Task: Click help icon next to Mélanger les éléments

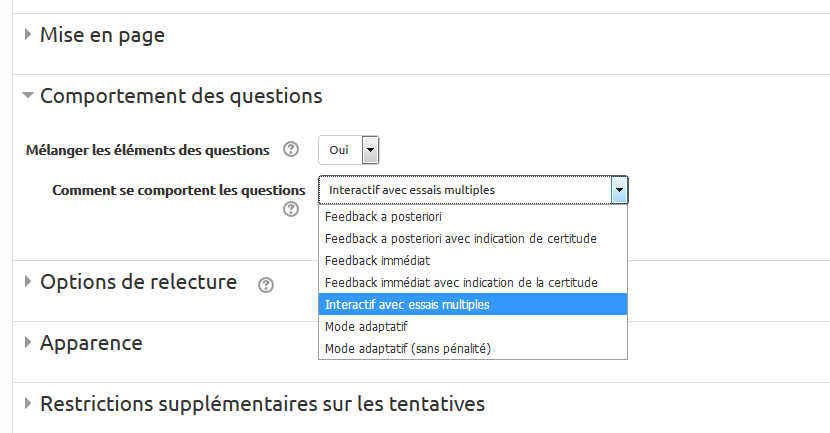Action: point(291,150)
